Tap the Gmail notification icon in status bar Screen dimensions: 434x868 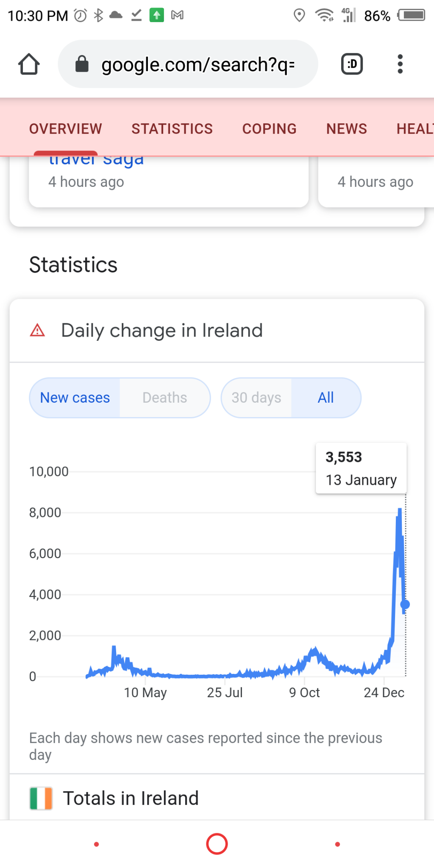click(x=177, y=16)
